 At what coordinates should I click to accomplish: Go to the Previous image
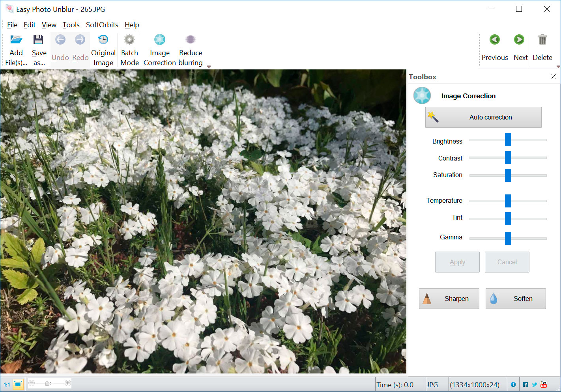494,40
